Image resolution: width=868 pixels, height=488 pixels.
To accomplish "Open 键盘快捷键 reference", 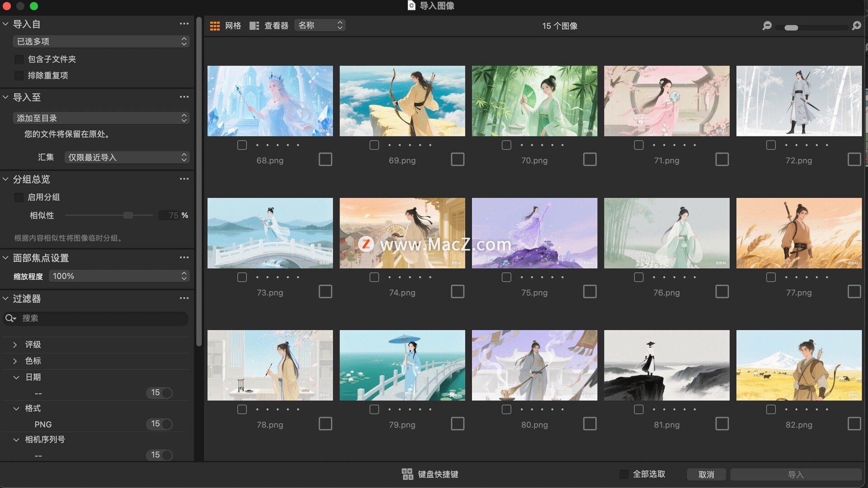I will click(x=438, y=474).
